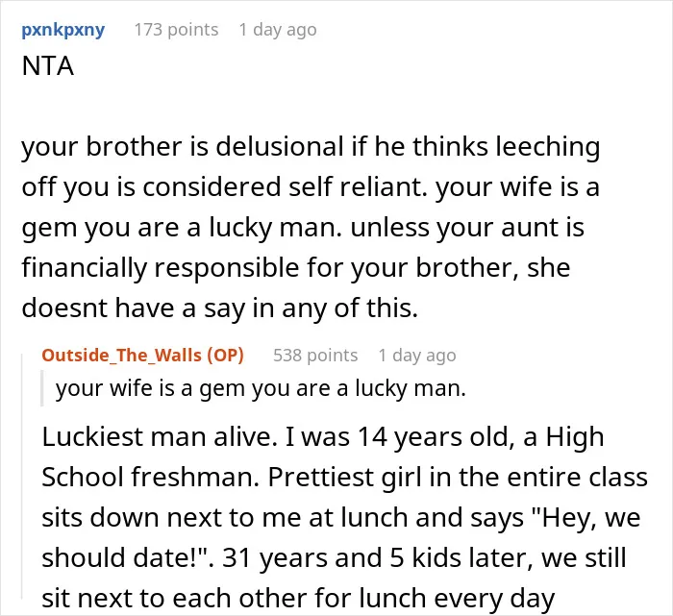The image size is (673, 616).
Task: Click the "NTA" verdict text
Action: pyautogui.click(x=48, y=66)
